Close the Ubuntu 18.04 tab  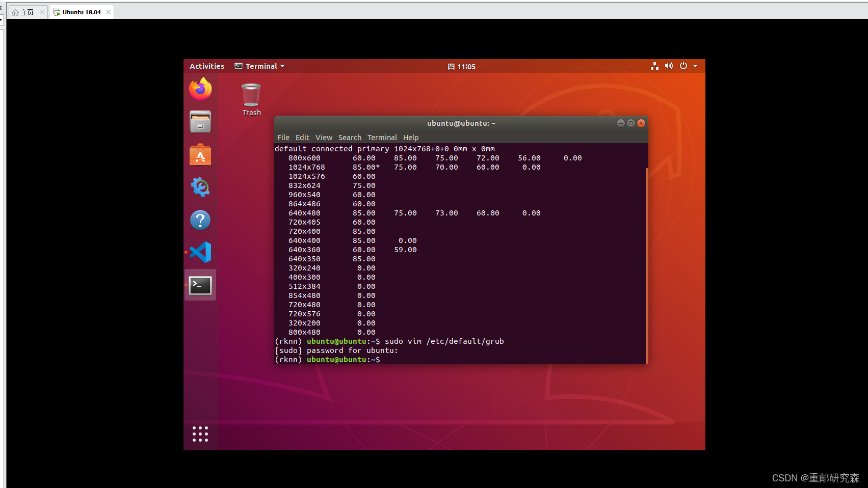[108, 12]
